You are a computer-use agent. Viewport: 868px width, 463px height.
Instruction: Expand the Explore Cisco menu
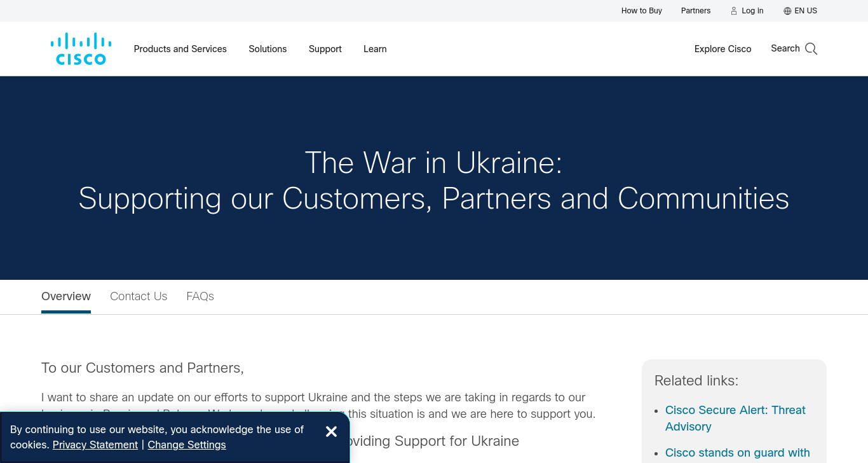pos(722,49)
